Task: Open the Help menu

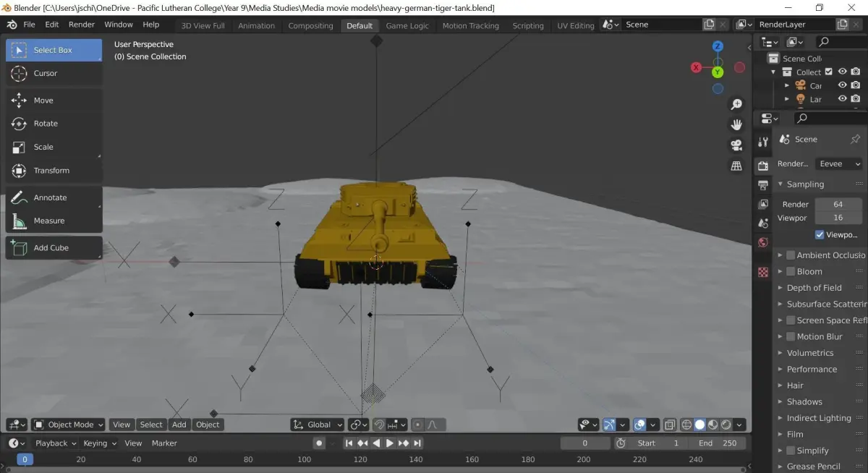Action: pyautogui.click(x=151, y=25)
